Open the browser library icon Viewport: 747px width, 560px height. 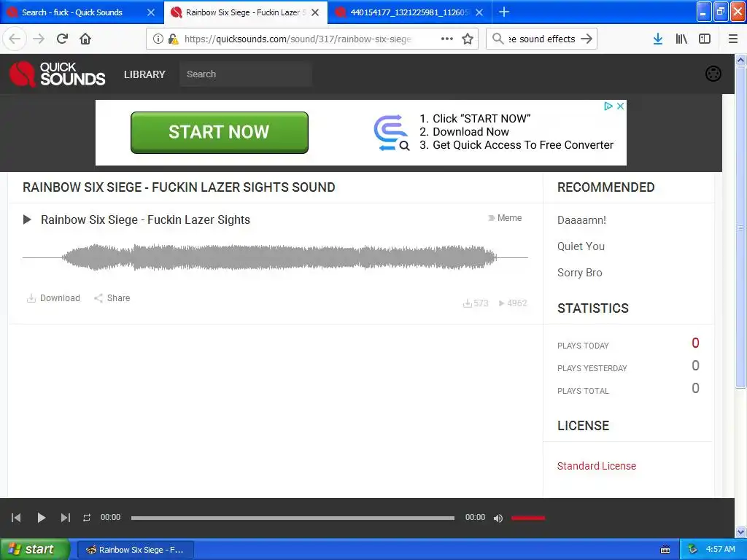coord(681,39)
